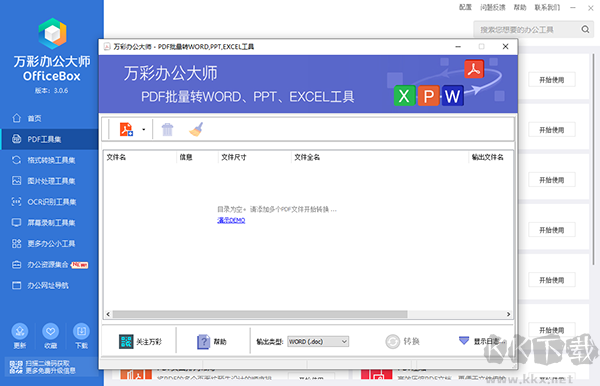This screenshot has height=386, width=600.
Task: Click the OfficeBox logo in the sidebar
Action: coord(52,34)
